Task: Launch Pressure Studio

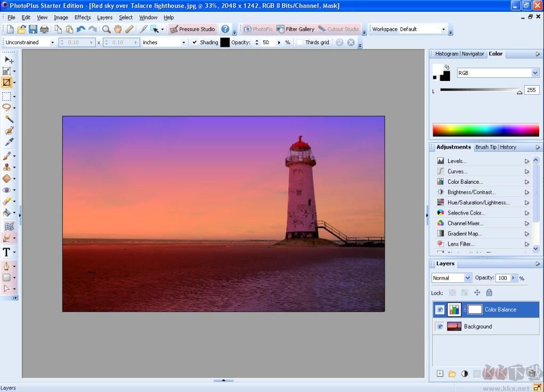Action: [x=192, y=29]
